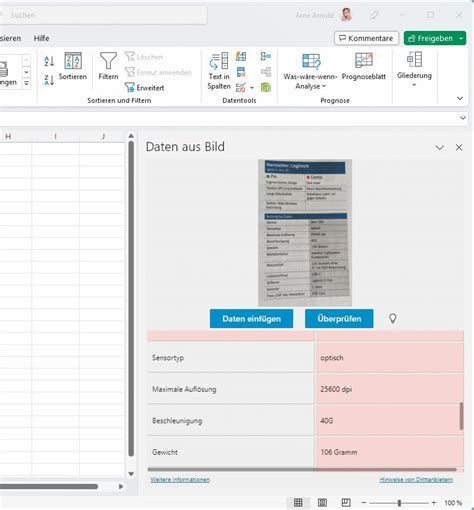Screen dimensions: 474x510
Task: Click the Flash Fill (Blitzvorschau) icon
Action: (x=241, y=56)
